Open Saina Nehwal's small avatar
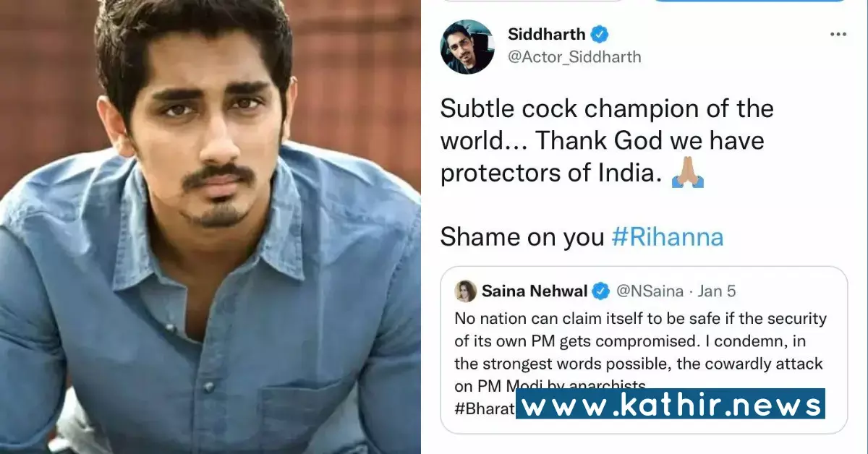This screenshot has width=868, height=454. point(465,291)
